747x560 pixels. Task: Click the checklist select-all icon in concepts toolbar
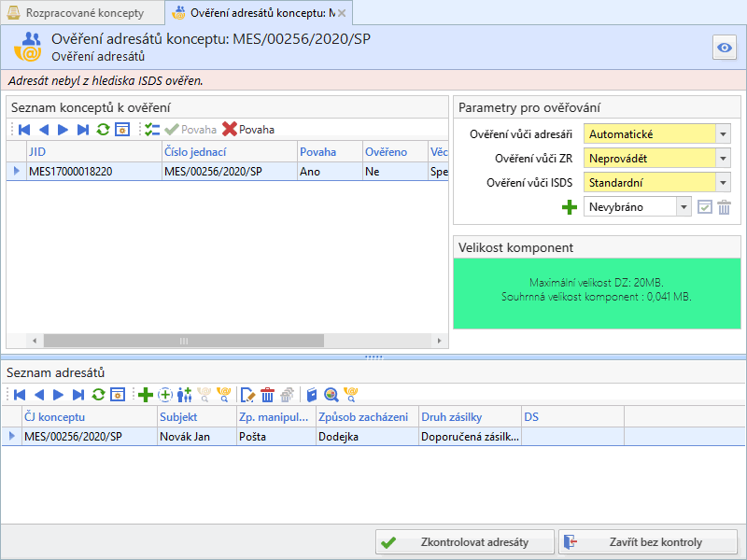(x=152, y=130)
